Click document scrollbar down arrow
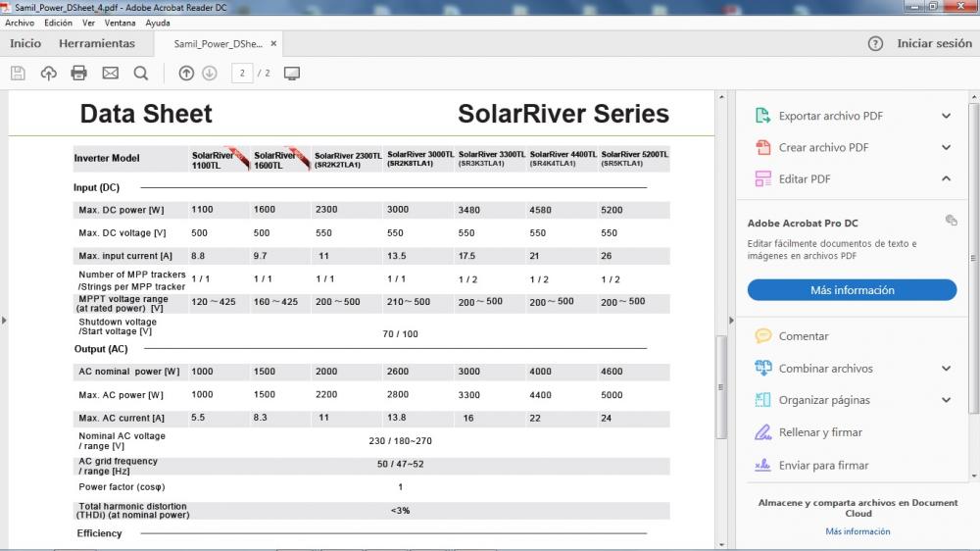 point(721,545)
